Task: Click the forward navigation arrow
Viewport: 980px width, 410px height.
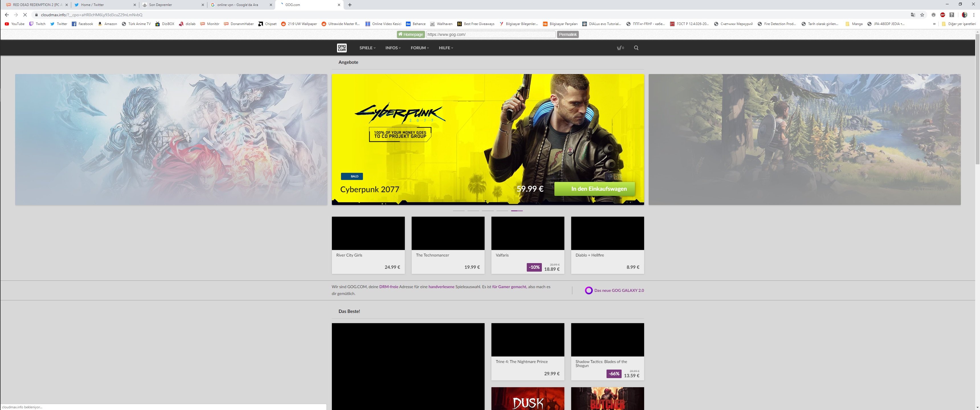Action: pos(16,15)
